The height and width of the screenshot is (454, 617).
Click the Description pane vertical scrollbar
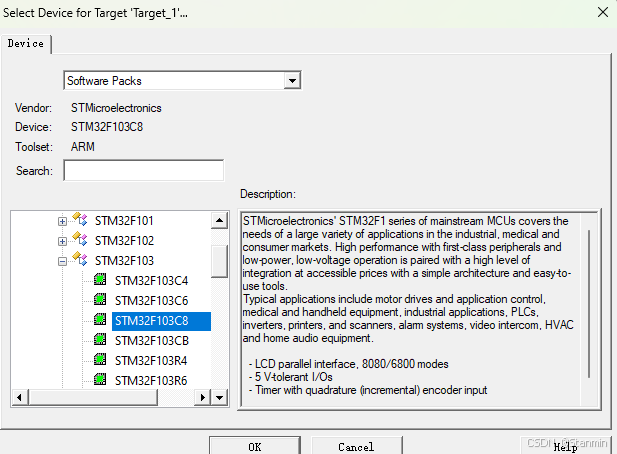tap(589, 304)
